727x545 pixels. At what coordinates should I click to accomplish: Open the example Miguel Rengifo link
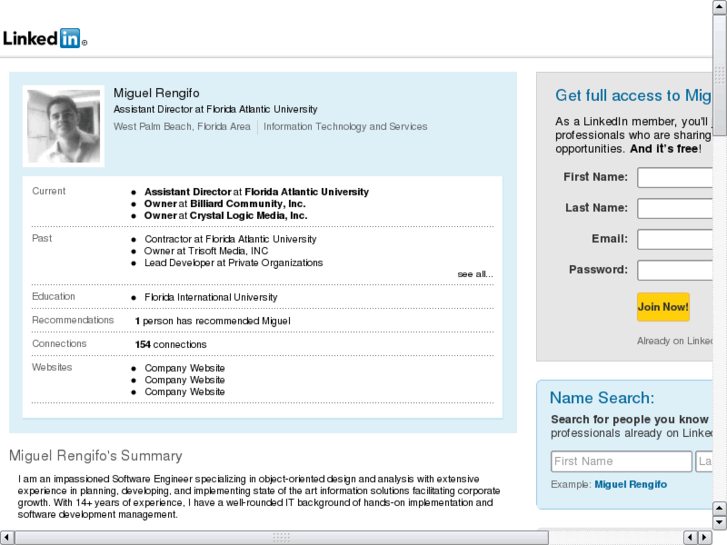point(631,484)
